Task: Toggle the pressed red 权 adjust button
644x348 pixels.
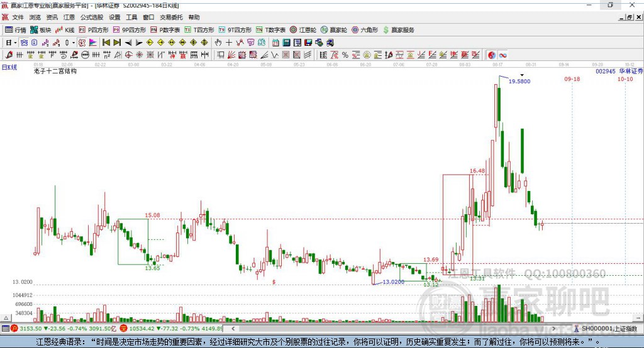Action: [82, 43]
